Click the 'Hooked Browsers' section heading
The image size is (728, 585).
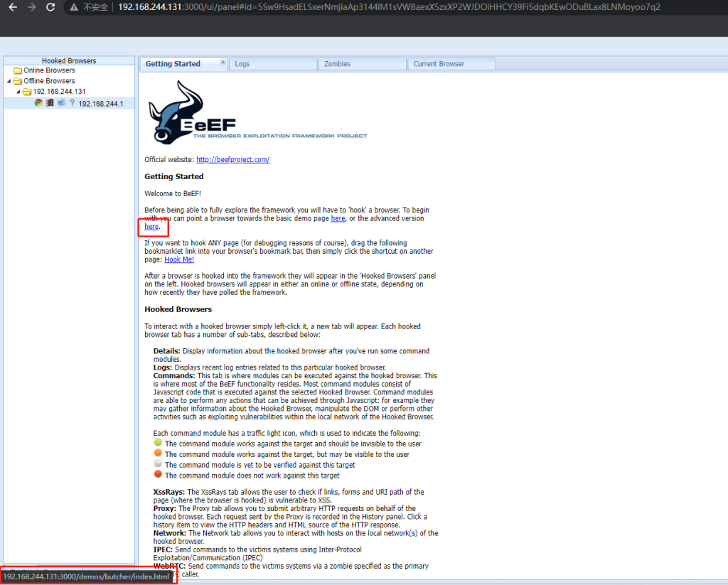178,309
